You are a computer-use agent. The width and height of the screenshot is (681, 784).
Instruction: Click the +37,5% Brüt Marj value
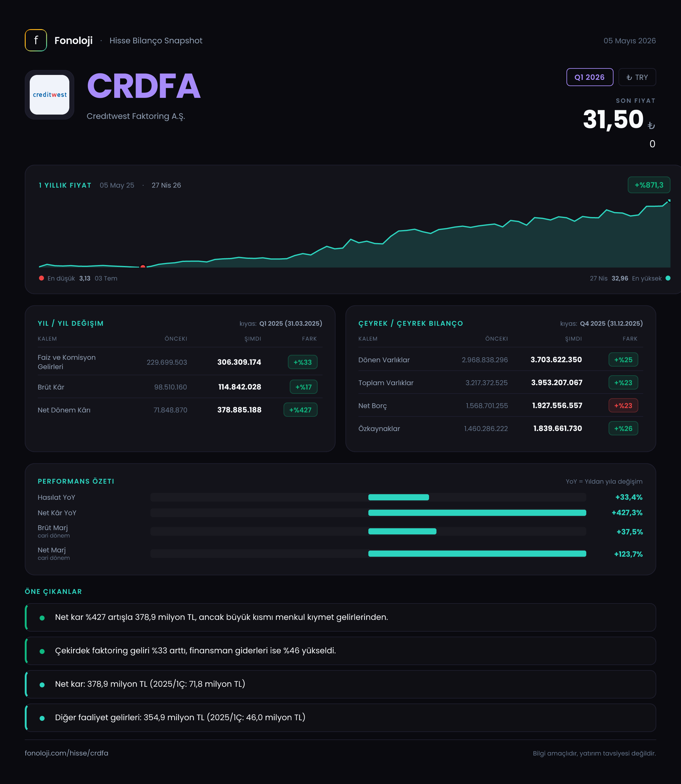[x=629, y=532]
